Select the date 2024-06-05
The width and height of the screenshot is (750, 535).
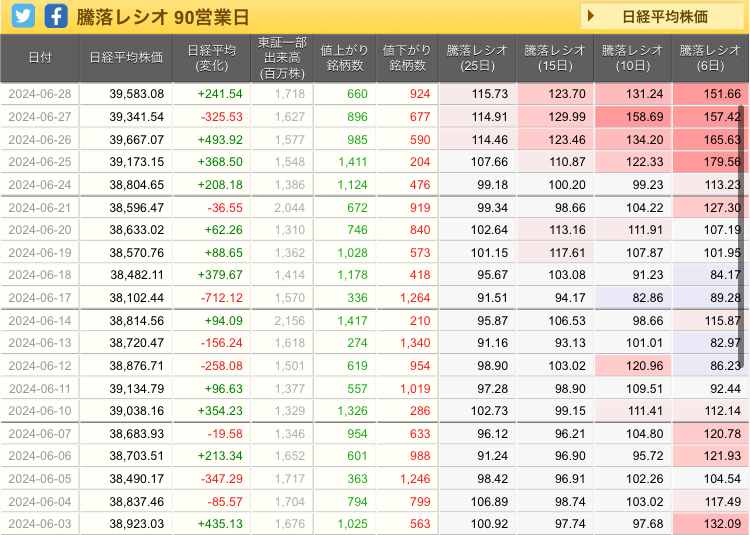click(40, 478)
